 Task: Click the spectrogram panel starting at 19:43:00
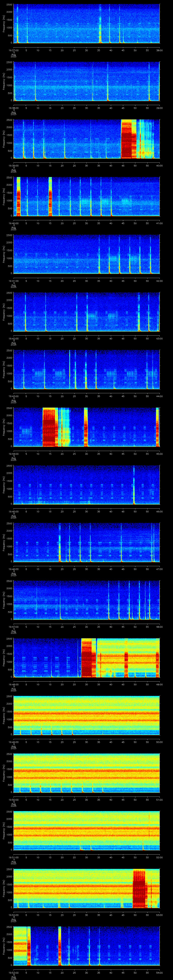coord(86,369)
